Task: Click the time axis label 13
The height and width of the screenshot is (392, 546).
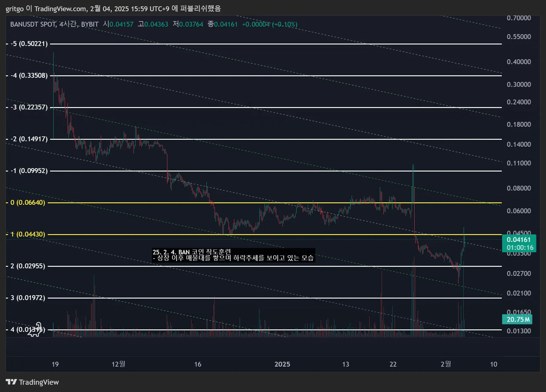Action: [x=346, y=364]
